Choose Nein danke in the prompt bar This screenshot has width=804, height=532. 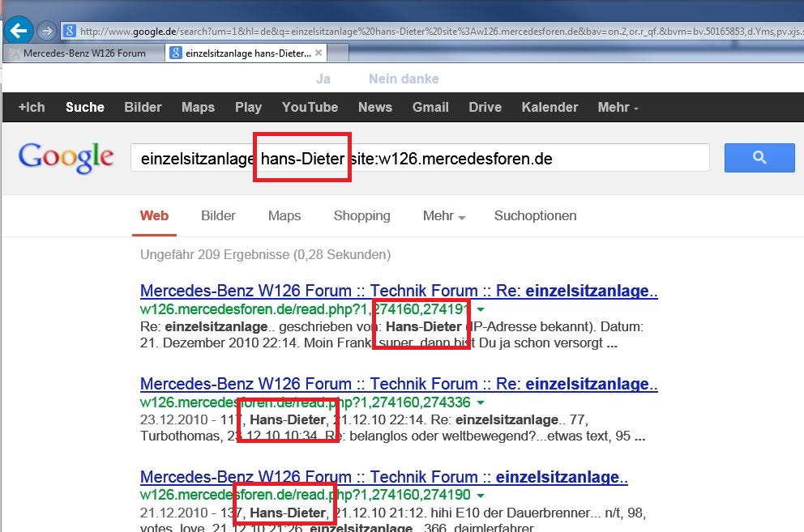coord(404,79)
